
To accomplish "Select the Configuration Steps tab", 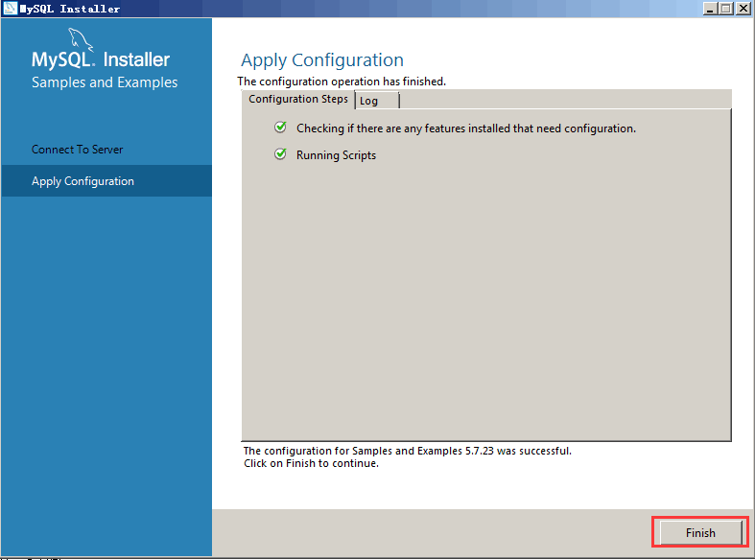I will click(x=297, y=99).
